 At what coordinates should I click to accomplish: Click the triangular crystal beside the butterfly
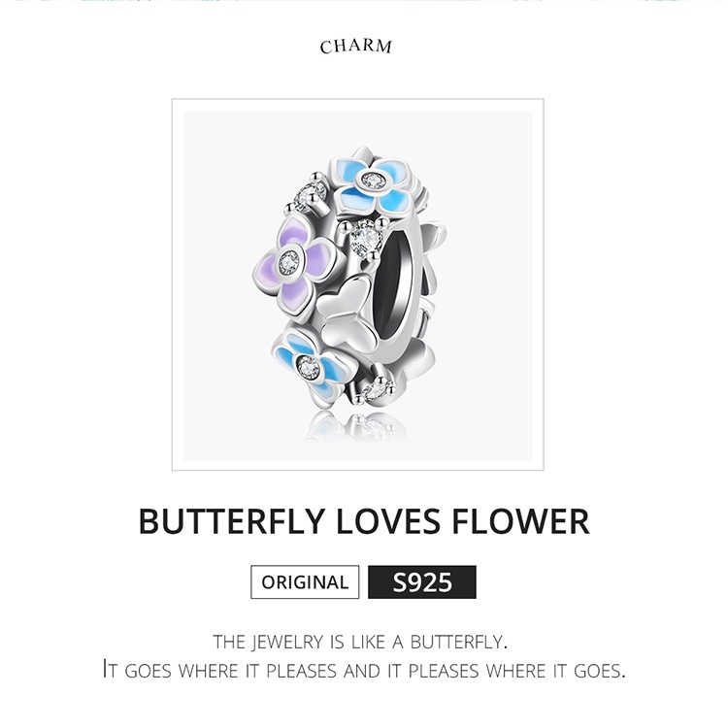pyautogui.click(x=365, y=236)
